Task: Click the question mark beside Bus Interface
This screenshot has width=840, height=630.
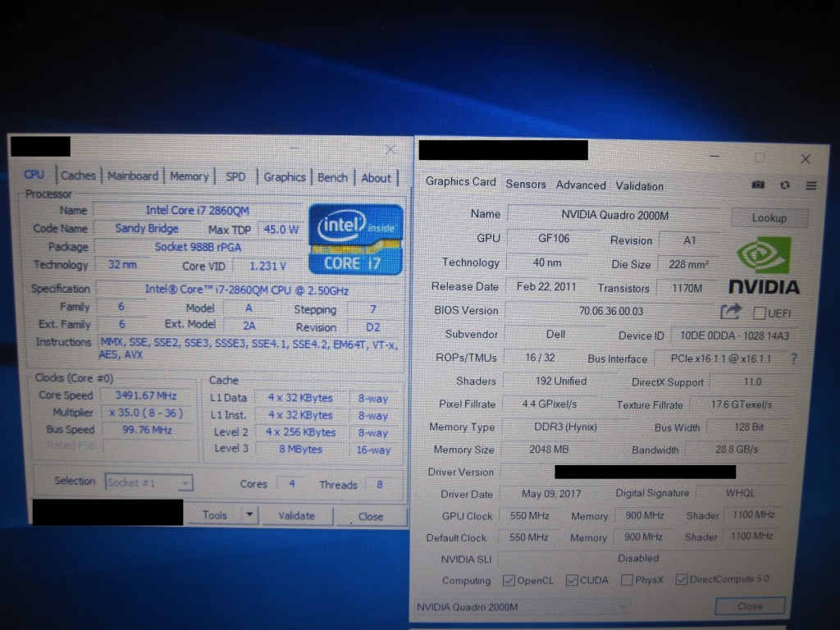Action: [794, 358]
